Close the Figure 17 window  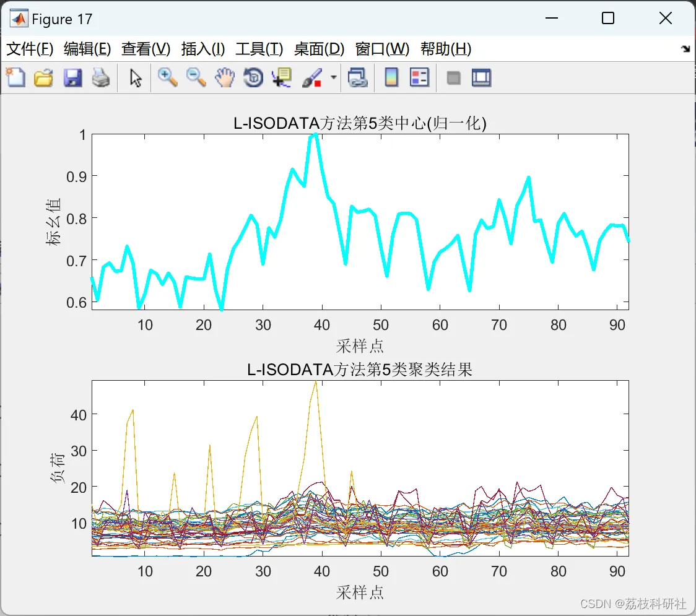666,18
